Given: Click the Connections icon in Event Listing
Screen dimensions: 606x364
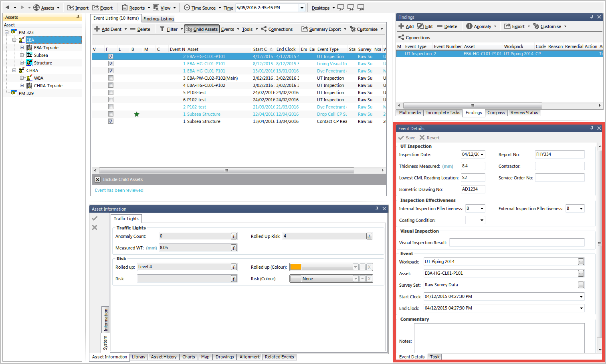Looking at the screenshot, I should pos(264,29).
